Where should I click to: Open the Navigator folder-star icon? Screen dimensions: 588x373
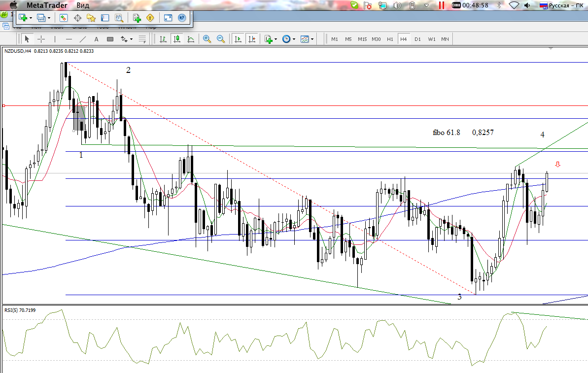91,18
